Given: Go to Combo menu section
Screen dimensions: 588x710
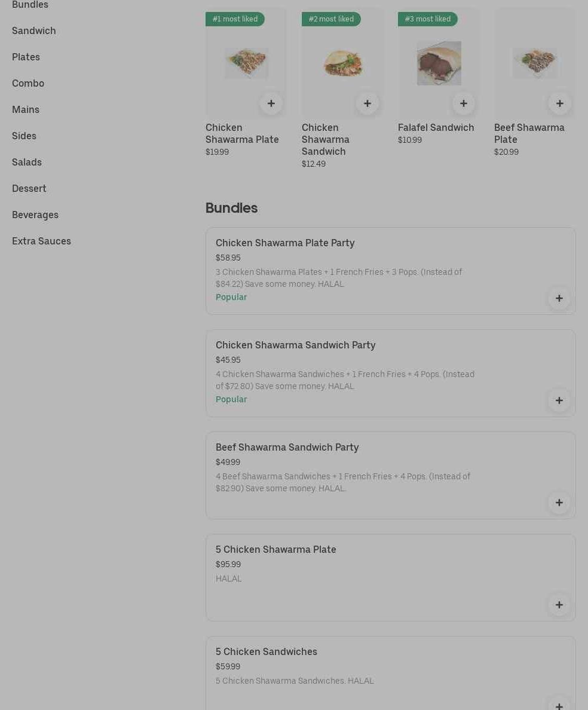Looking at the screenshot, I should coord(28,83).
